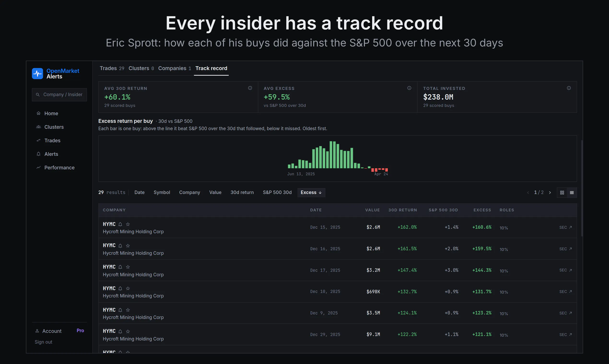Click the OpenMarket Alerts logo icon
This screenshot has height=364, width=609.
coord(37,74)
